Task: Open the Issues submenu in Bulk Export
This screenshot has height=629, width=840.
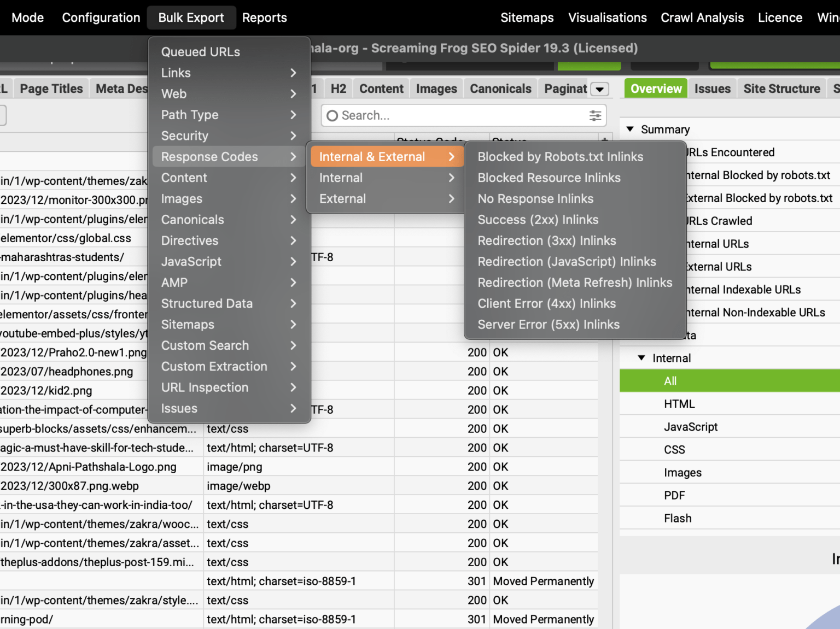Action: 229,408
